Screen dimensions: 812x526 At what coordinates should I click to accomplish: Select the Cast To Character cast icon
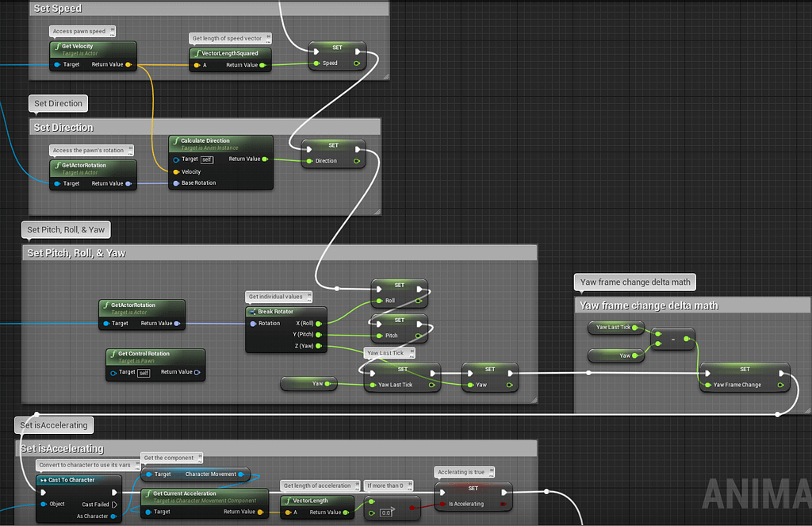coord(44,480)
